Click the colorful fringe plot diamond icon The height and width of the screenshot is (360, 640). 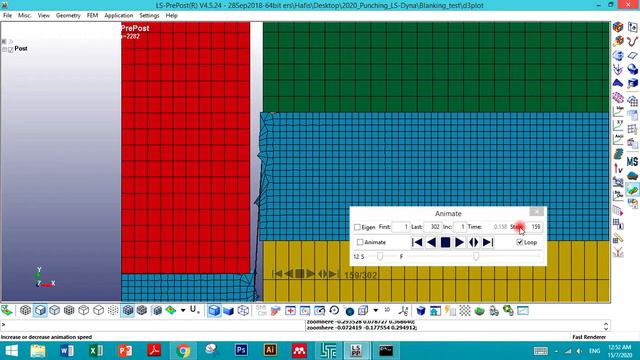coord(171,311)
